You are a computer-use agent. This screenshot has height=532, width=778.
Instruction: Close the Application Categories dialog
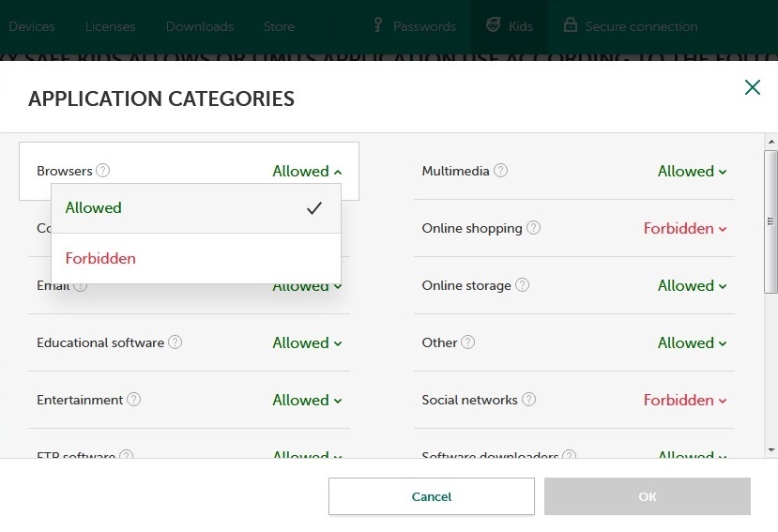click(x=752, y=87)
